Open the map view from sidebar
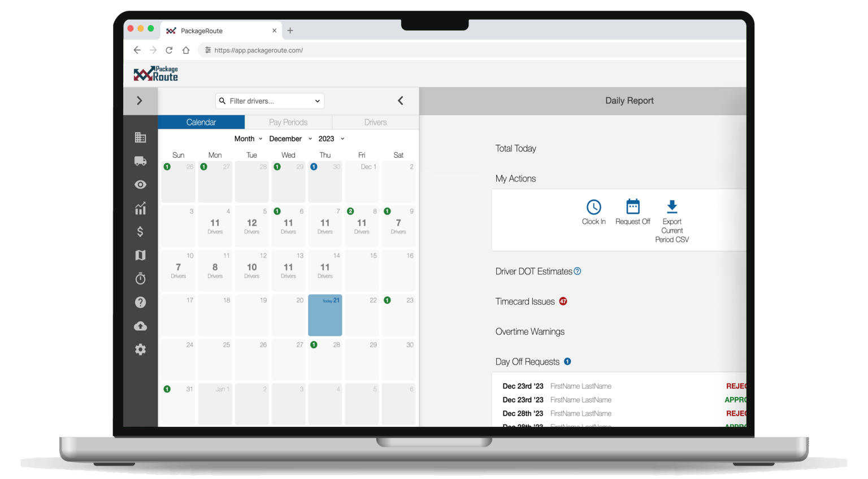Viewport: 868px width, 479px height. coord(140,255)
